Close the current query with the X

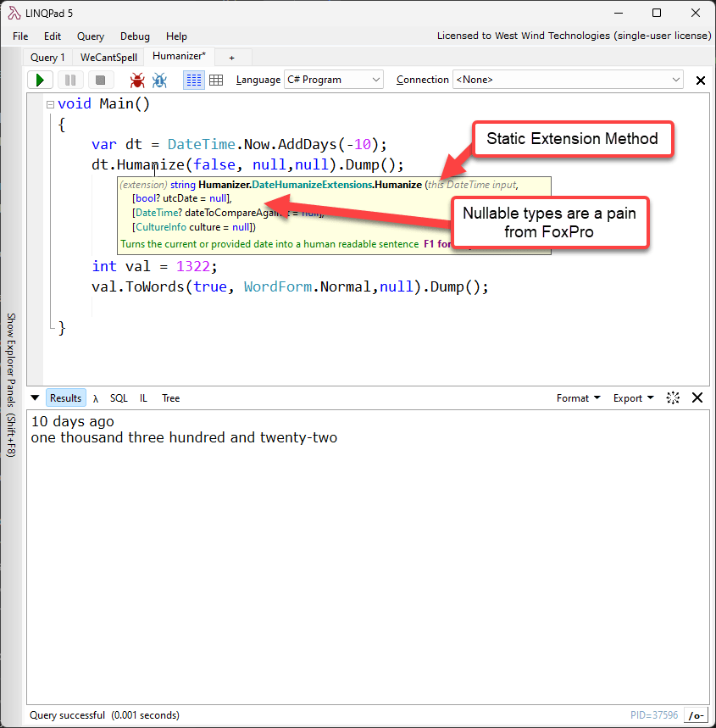[x=701, y=81]
